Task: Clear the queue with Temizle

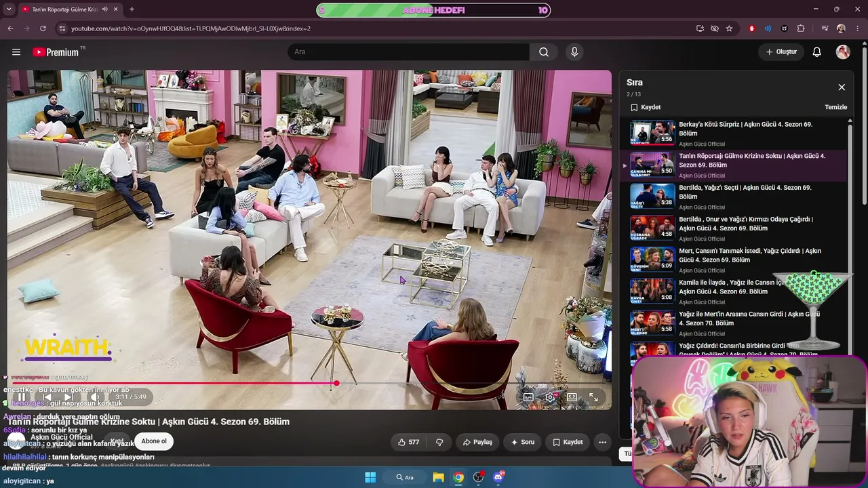Action: click(835, 107)
